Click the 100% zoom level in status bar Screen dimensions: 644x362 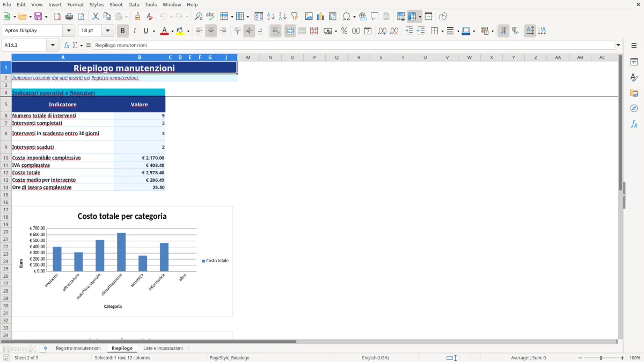pyautogui.click(x=635, y=358)
